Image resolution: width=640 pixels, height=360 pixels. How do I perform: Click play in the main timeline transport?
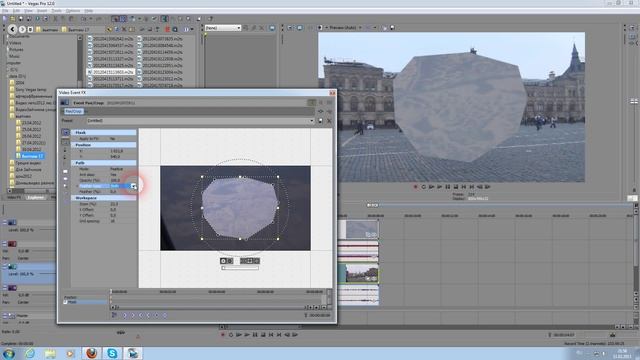(x=247, y=335)
